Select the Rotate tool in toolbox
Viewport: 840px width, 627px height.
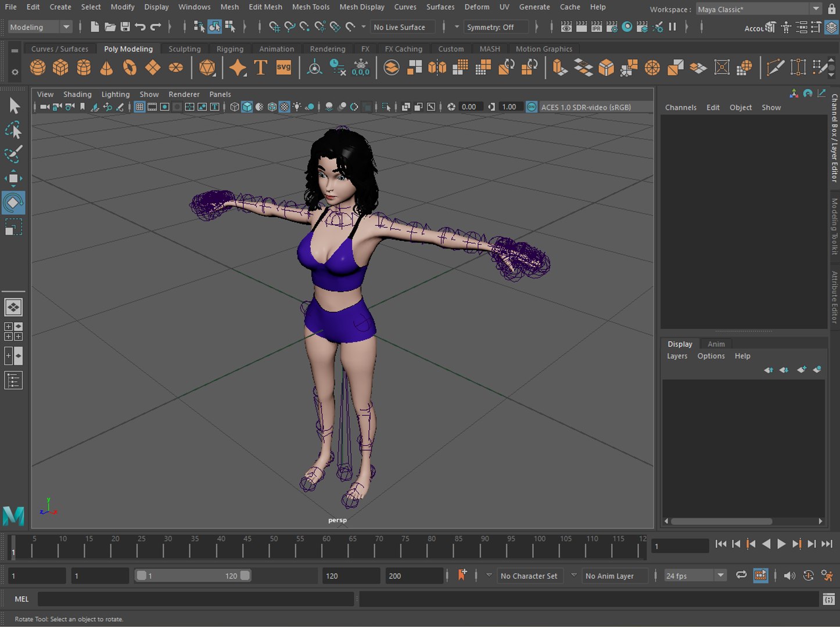pos(13,203)
